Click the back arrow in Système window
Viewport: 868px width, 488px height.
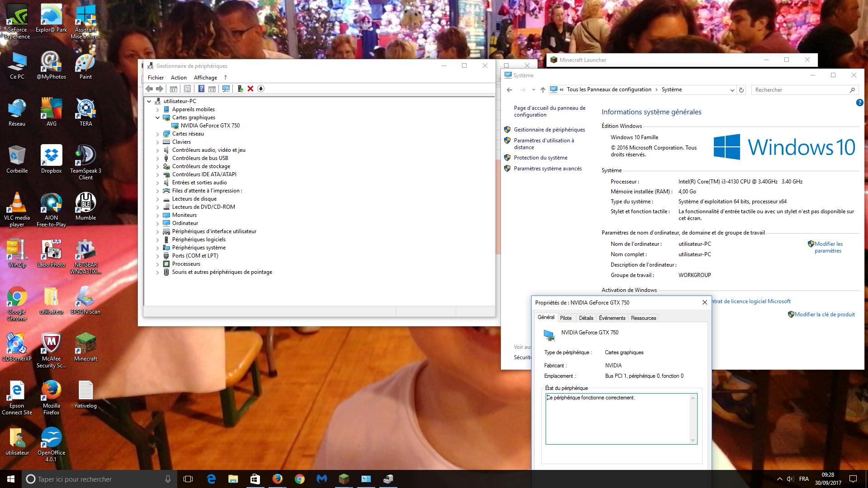pyautogui.click(x=509, y=90)
